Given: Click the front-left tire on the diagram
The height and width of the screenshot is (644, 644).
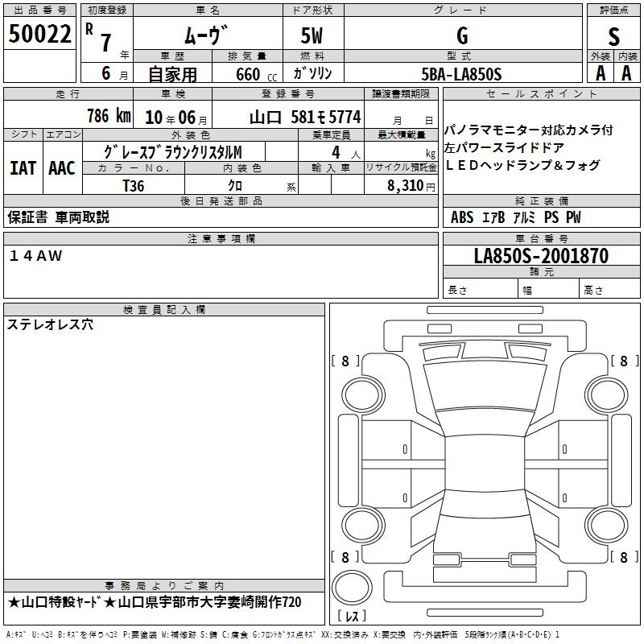Looking at the screenshot, I should 363,395.
